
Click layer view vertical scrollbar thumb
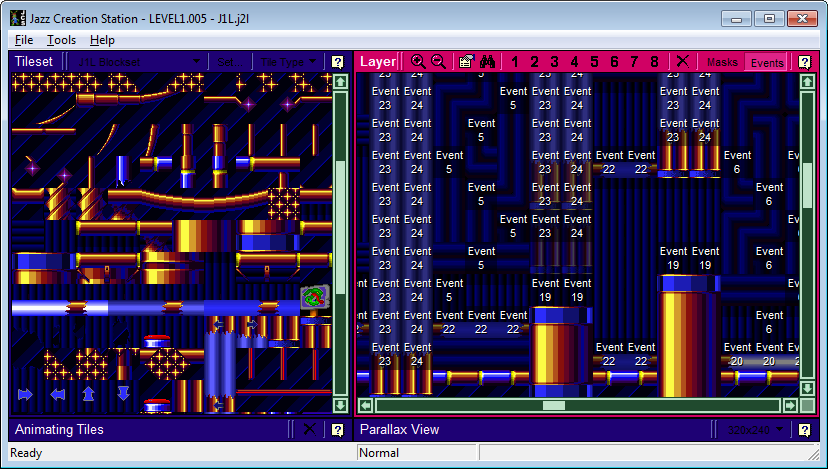[x=807, y=186]
